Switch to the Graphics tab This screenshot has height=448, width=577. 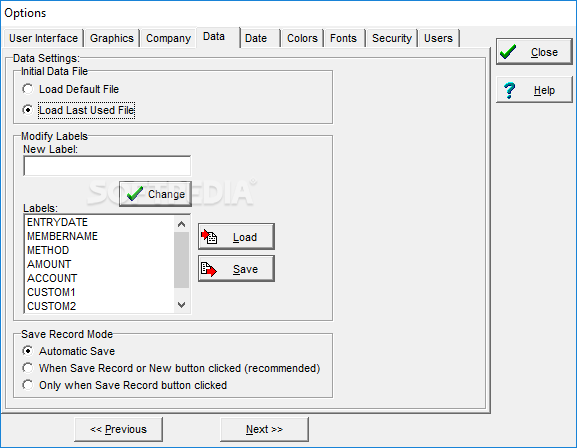tap(112, 38)
